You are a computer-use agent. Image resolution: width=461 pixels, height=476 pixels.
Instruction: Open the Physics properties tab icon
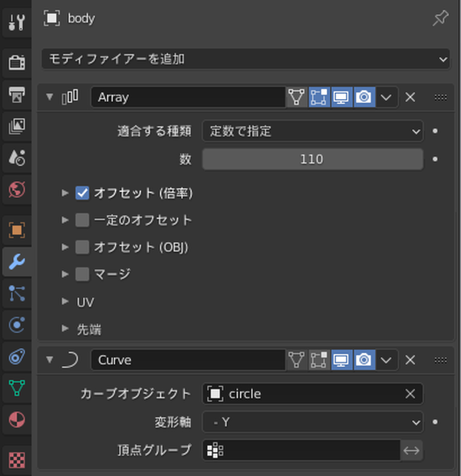(x=17, y=325)
